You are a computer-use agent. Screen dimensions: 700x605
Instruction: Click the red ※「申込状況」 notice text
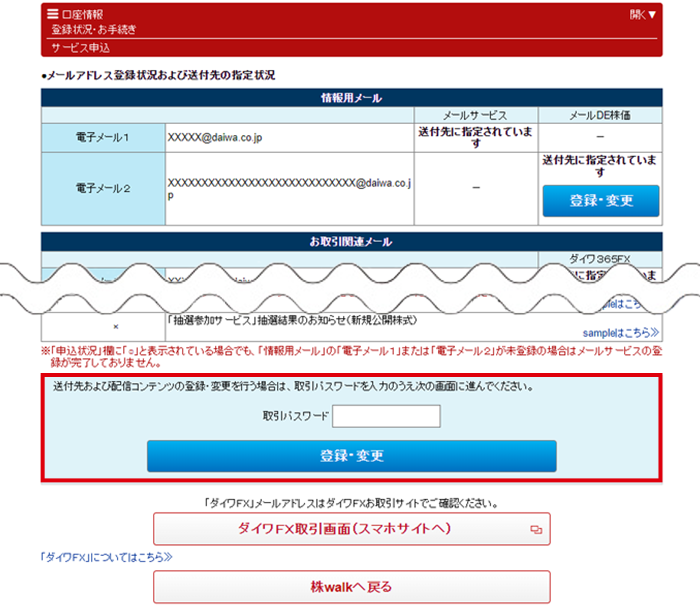[352, 357]
